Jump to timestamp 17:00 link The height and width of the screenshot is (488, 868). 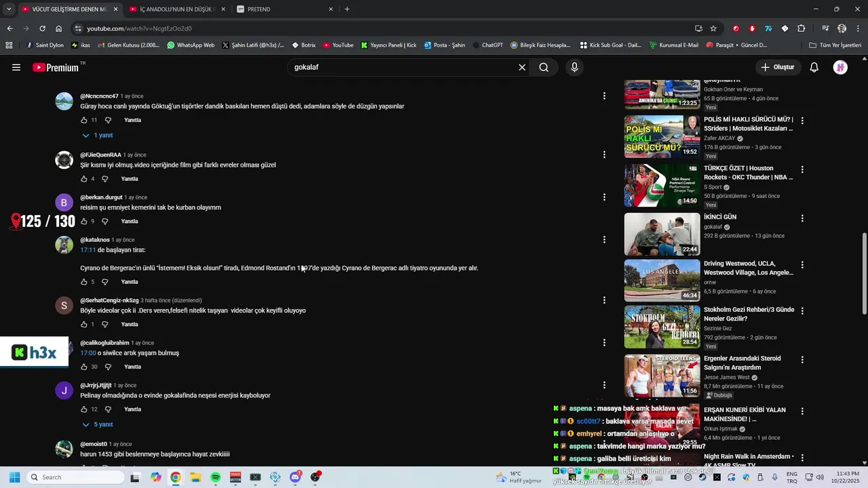[x=88, y=353]
